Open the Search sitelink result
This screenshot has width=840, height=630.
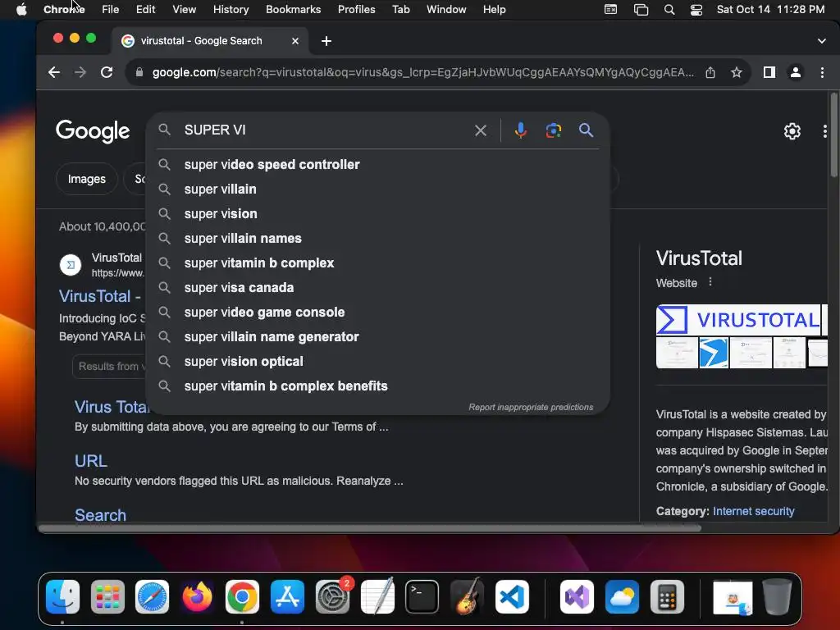coord(100,515)
